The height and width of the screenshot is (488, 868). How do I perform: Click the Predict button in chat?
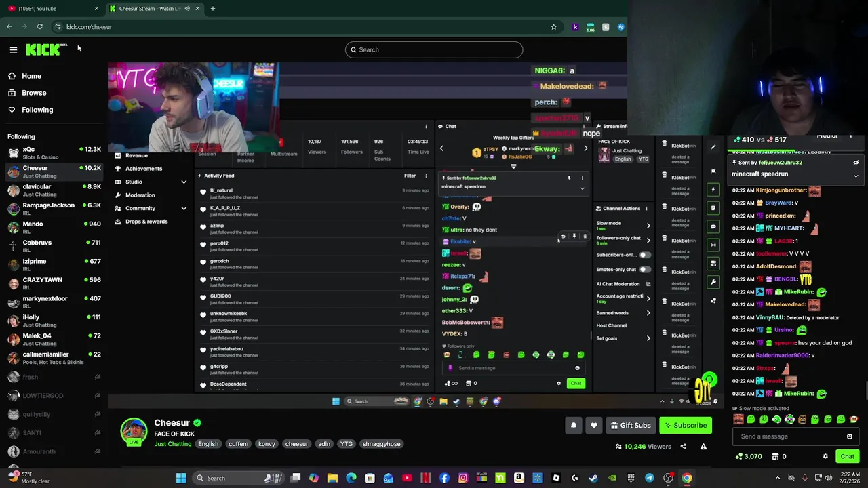tap(827, 136)
